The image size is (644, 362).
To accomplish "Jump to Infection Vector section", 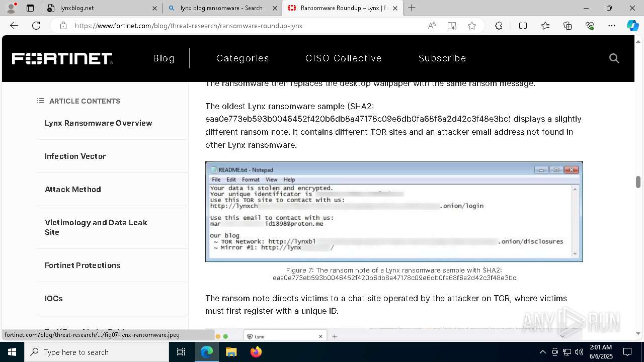I will 75,156.
